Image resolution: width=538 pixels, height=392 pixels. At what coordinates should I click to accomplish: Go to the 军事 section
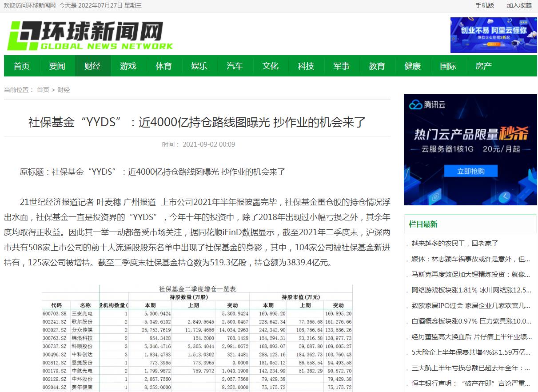coord(342,66)
